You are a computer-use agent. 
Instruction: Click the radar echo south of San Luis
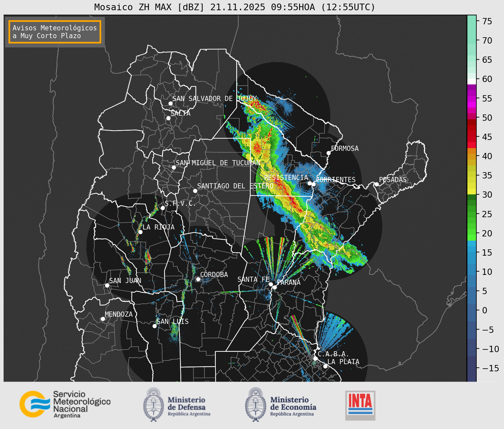174,331
